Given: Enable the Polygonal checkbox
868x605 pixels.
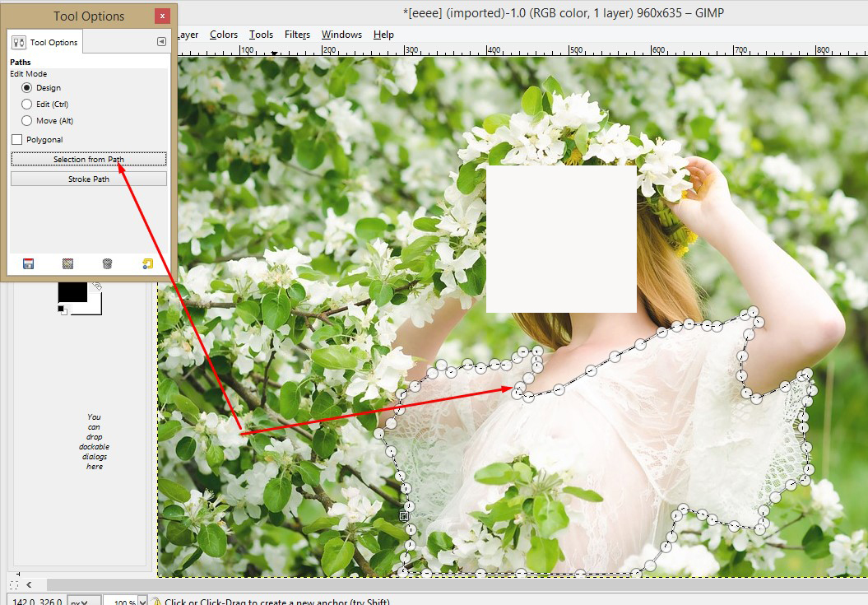Looking at the screenshot, I should tap(17, 140).
